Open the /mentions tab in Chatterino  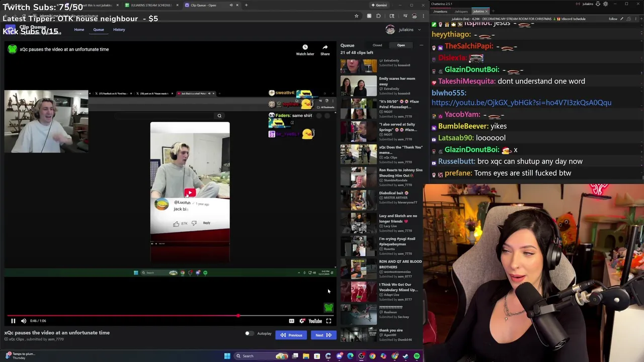point(440,11)
